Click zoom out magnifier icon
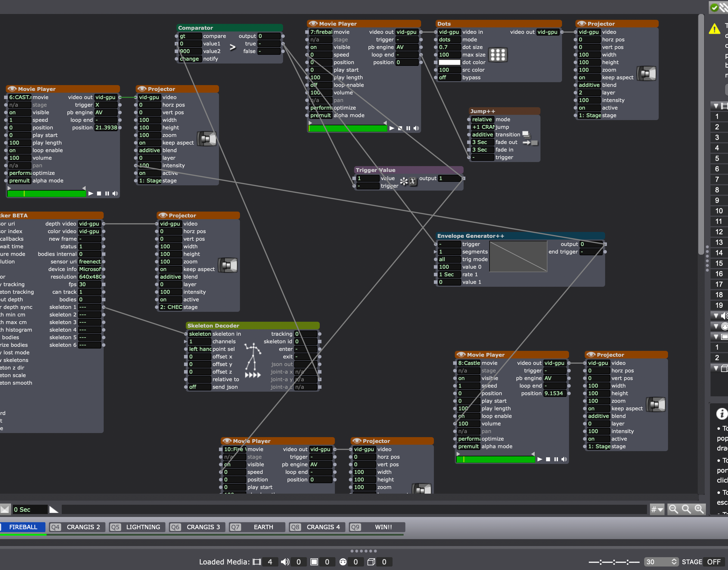 pyautogui.click(x=673, y=509)
